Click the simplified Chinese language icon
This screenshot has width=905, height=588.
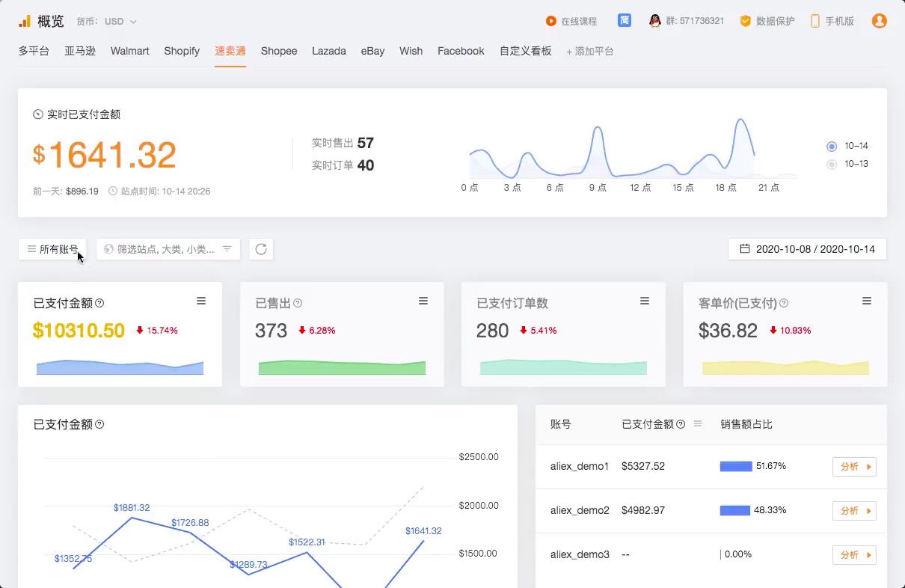click(624, 21)
